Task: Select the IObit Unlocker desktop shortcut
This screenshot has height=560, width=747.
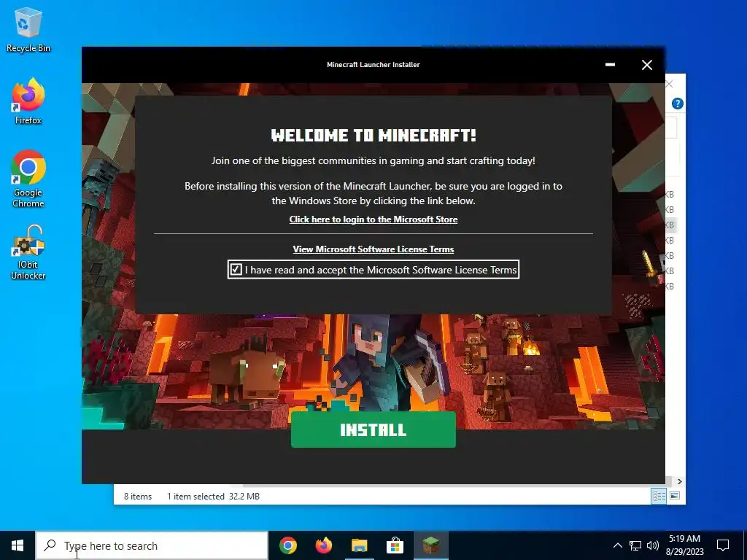Action: (x=28, y=252)
